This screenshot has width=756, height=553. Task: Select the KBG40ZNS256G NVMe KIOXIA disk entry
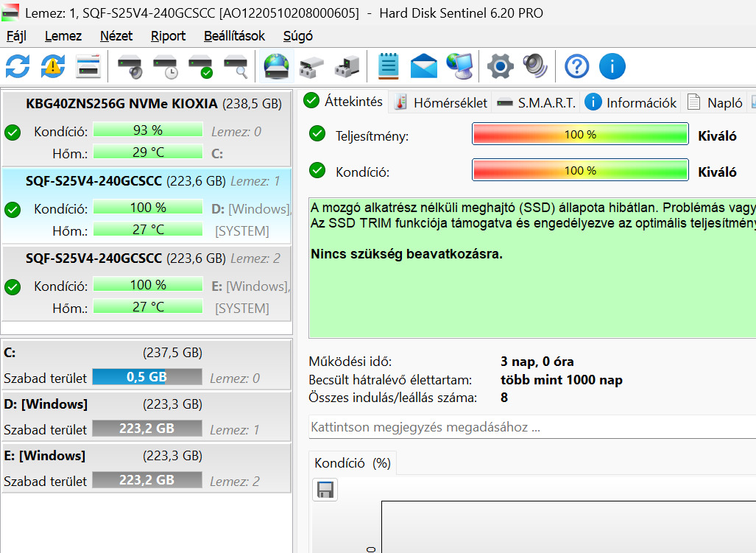pyautogui.click(x=146, y=128)
